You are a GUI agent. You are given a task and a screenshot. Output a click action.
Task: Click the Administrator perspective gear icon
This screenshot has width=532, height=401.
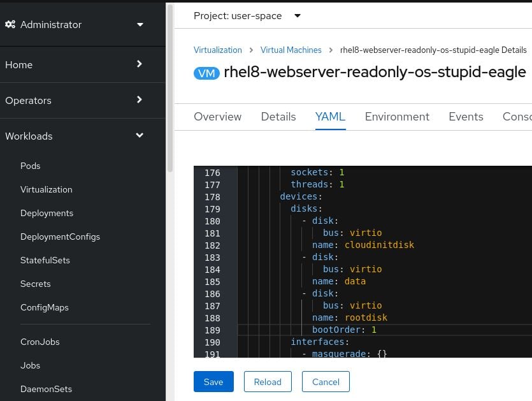(10, 25)
